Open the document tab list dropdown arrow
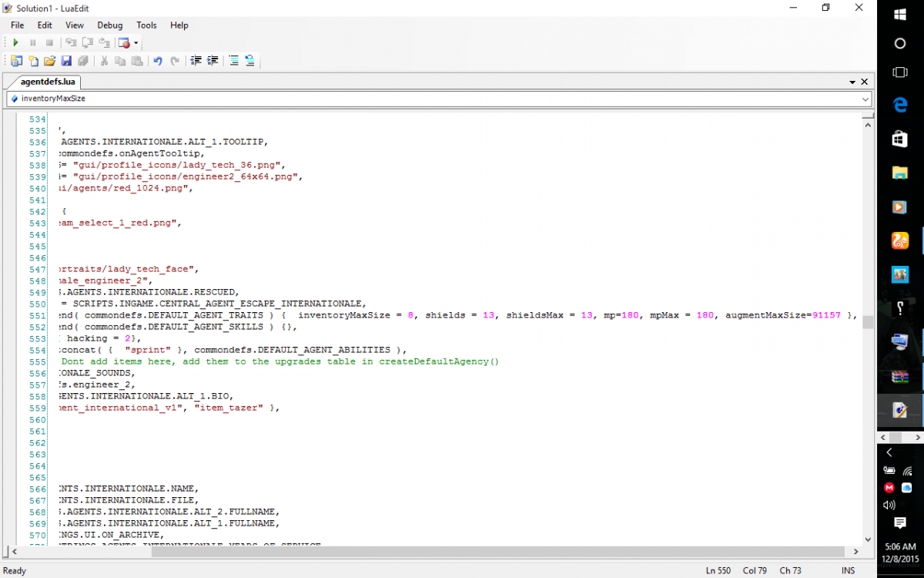This screenshot has width=924, height=578. click(852, 82)
